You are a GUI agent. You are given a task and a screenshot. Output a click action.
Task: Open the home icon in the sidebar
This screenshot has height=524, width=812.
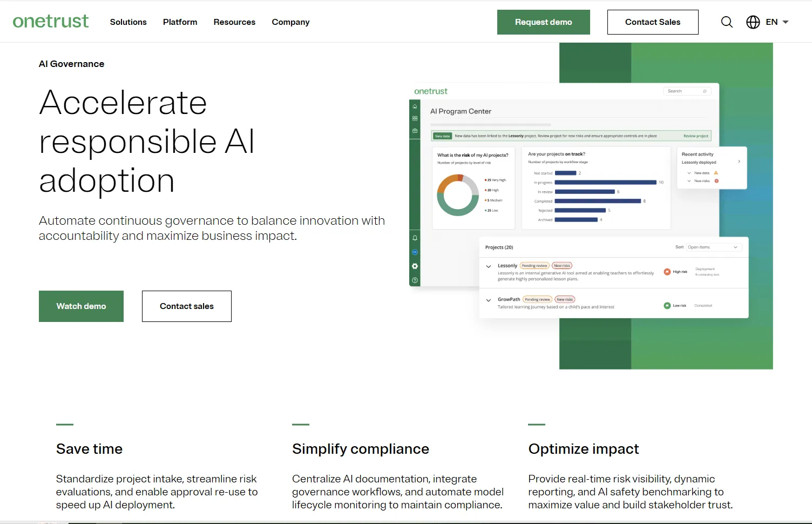pyautogui.click(x=415, y=106)
